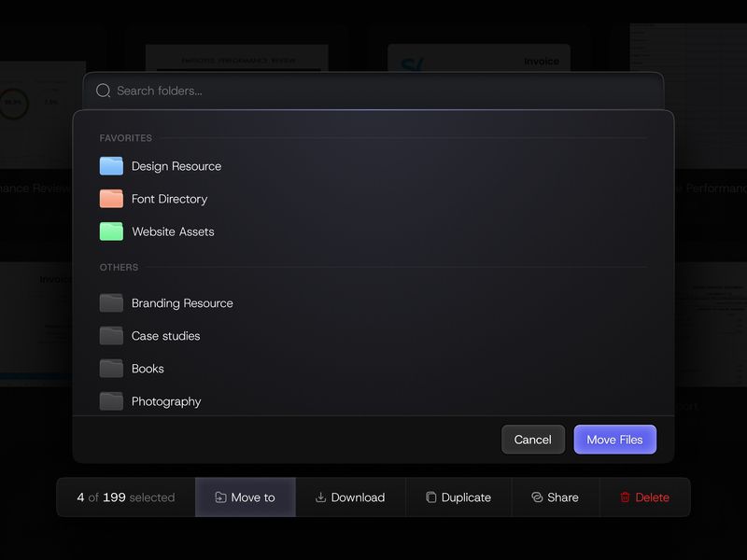This screenshot has width=747, height=560.
Task: Click the Share link icon
Action: click(x=537, y=497)
